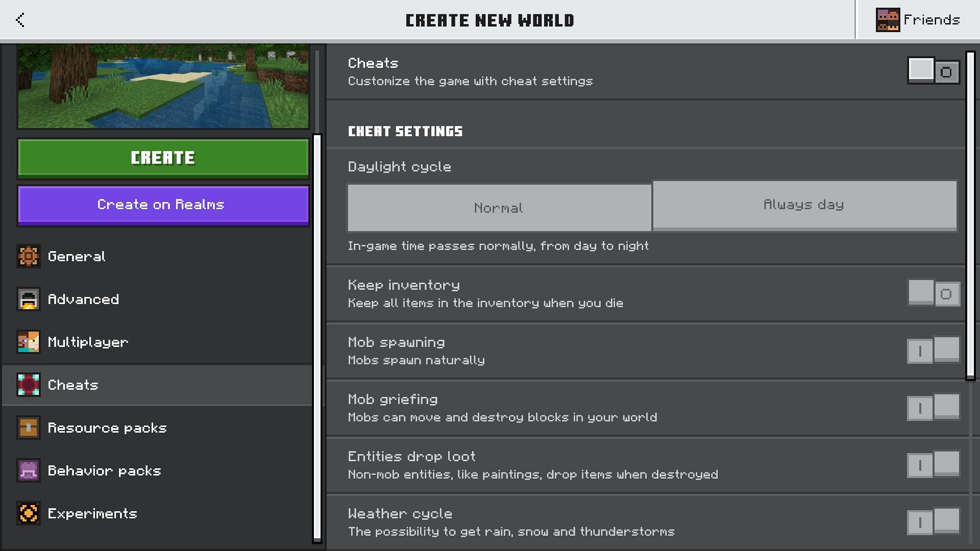Click Create new world button
The image size is (980, 551).
(162, 158)
